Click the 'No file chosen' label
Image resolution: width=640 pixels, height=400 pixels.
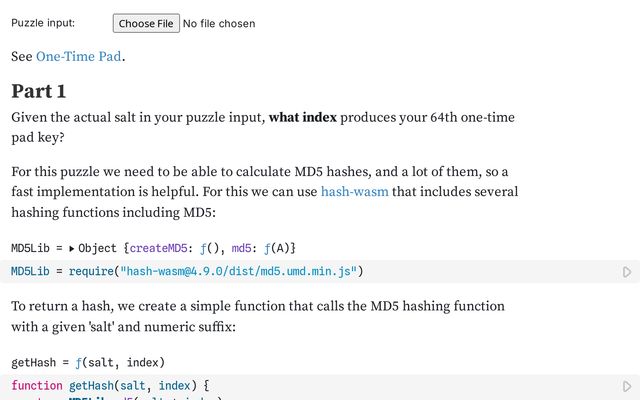(x=219, y=23)
